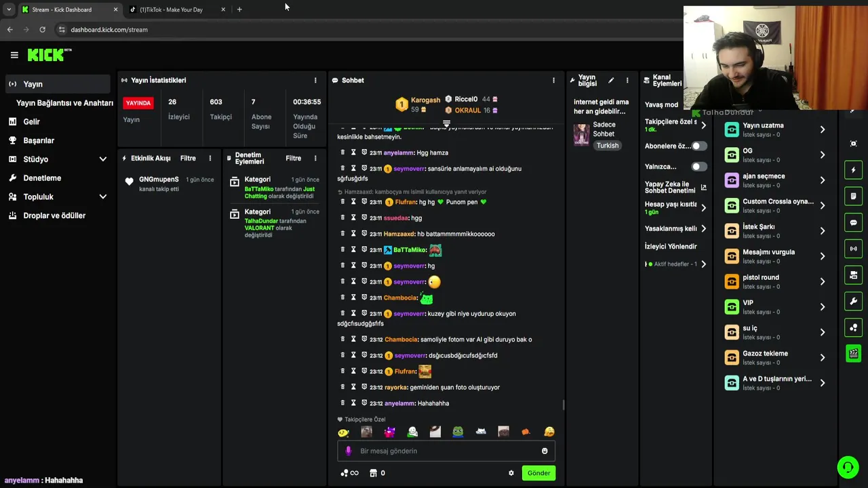Click the Just Chatting category thumbnail
Image resolution: width=868 pixels, height=488 pixels.
582,135
